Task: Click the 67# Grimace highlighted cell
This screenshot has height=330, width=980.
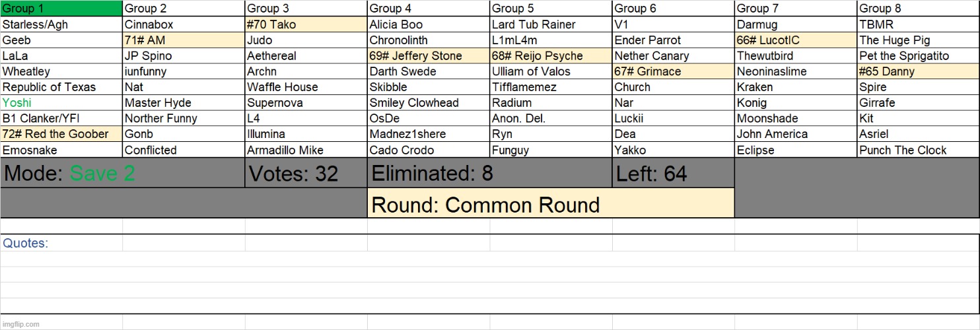Action: tap(674, 71)
